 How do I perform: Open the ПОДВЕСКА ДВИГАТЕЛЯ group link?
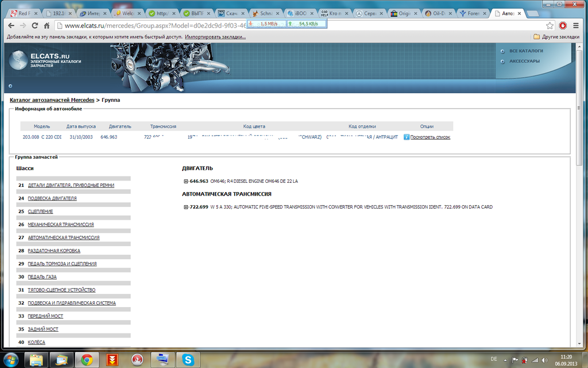click(x=52, y=198)
